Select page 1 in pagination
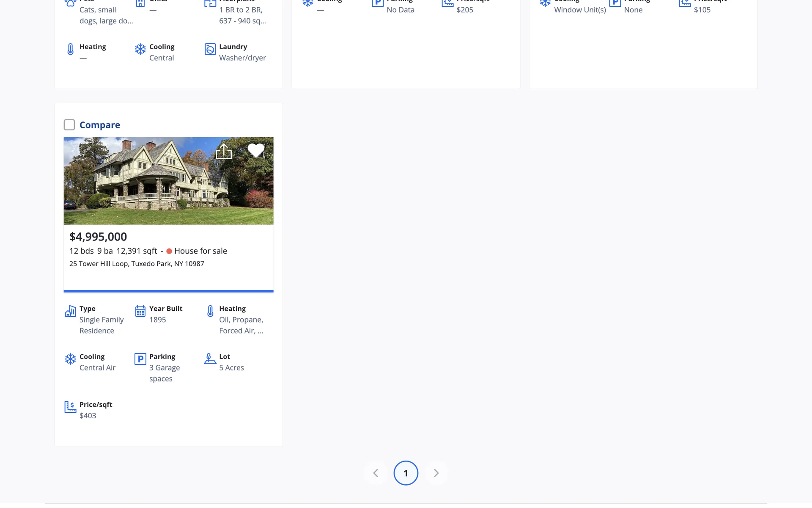Viewport: 812px width, 508px height. [406, 473]
